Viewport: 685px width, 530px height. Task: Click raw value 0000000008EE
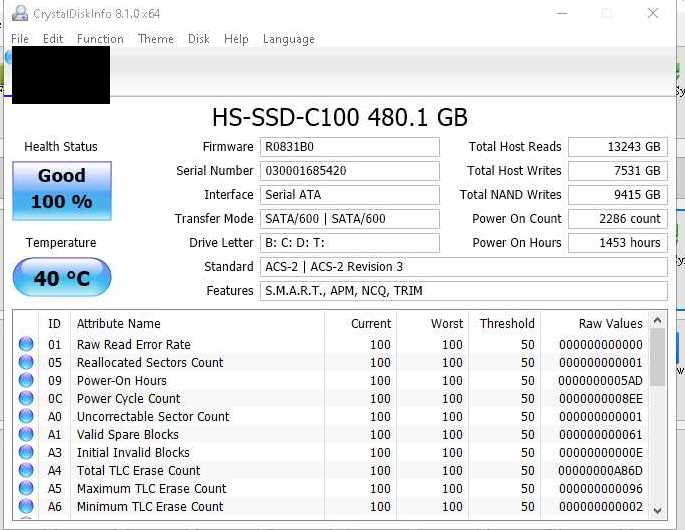click(x=601, y=398)
